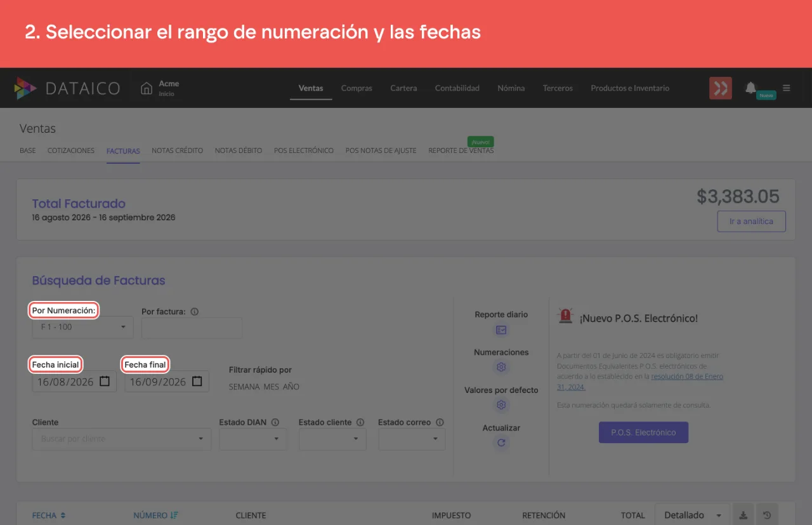Click the Fecha final date field
Screen dimensions: 812x525
[166, 382]
